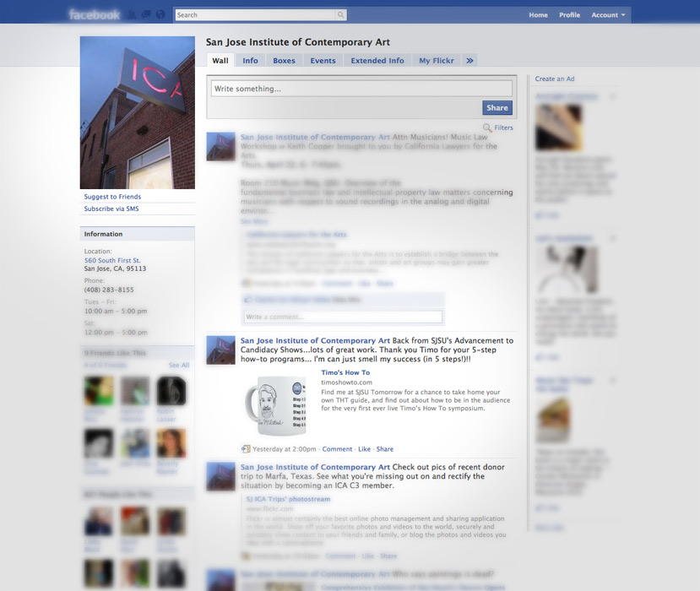This screenshot has height=591, width=700.
Task: Open the Account dropdown menu
Action: (x=608, y=15)
